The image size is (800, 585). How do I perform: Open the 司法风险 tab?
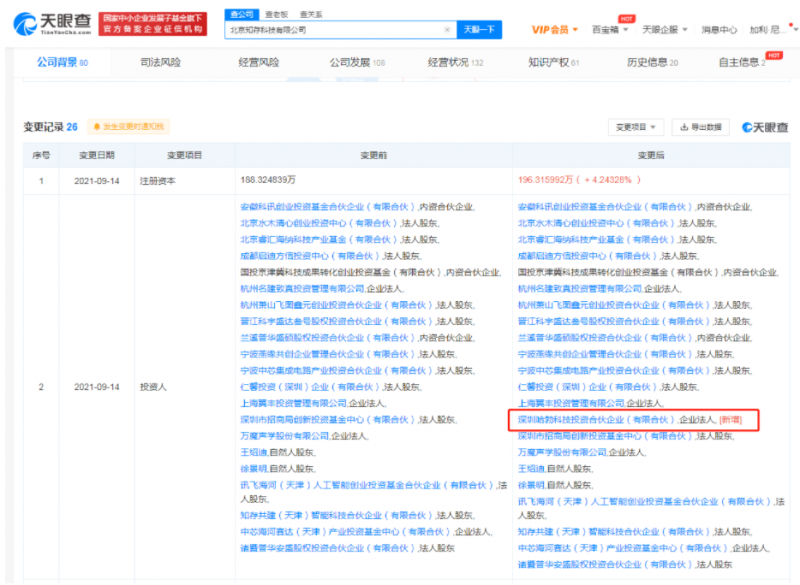160,62
